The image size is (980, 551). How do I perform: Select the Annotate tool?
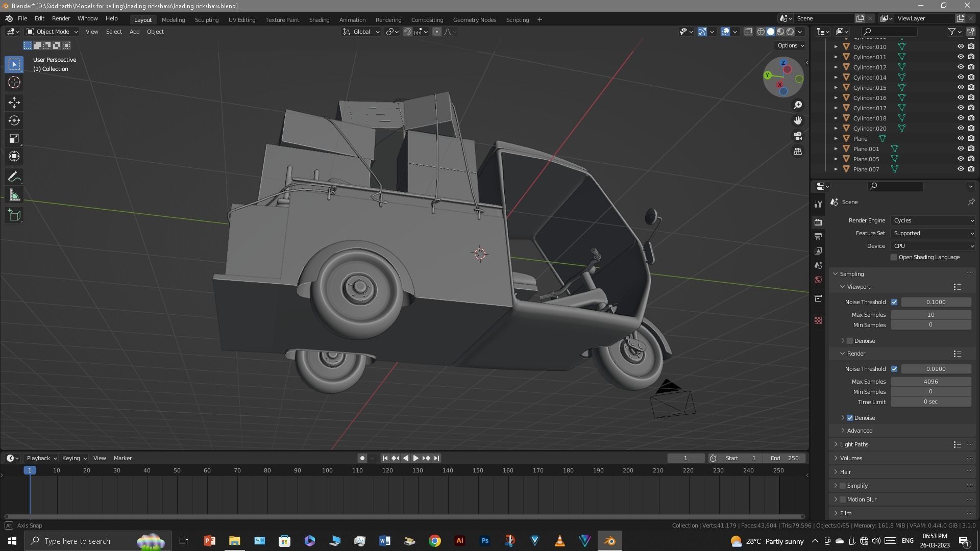tap(14, 177)
